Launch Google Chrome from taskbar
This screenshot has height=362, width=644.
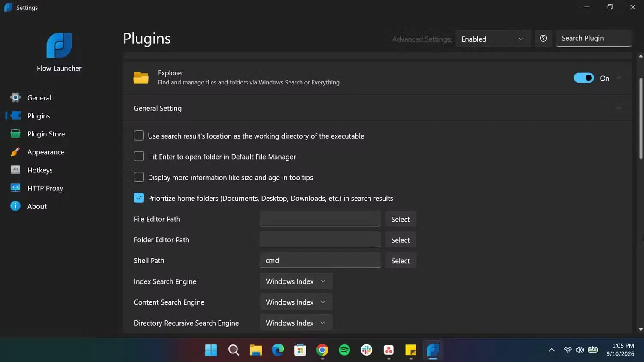(322, 350)
